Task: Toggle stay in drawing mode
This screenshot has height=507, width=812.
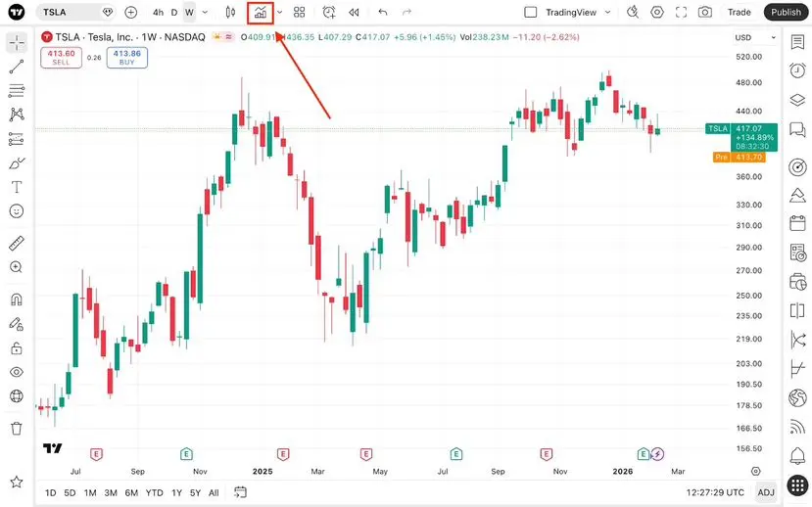Action: [x=17, y=324]
